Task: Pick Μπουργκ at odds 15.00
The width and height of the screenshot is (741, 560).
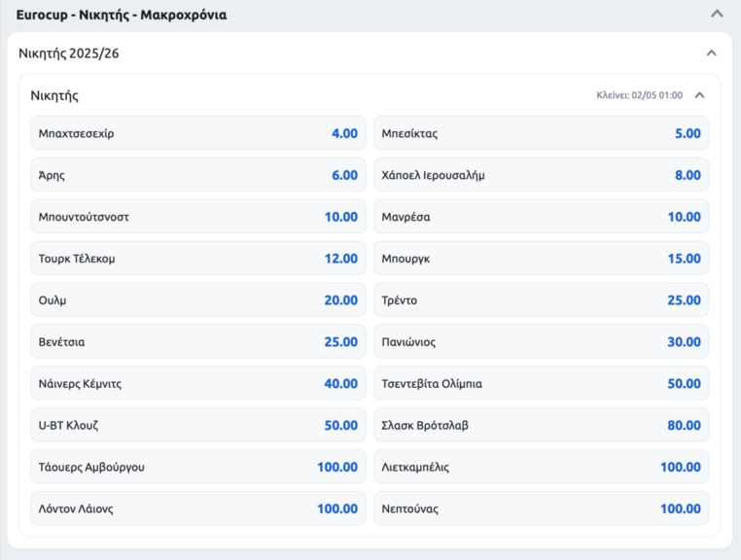Action: coord(541,259)
